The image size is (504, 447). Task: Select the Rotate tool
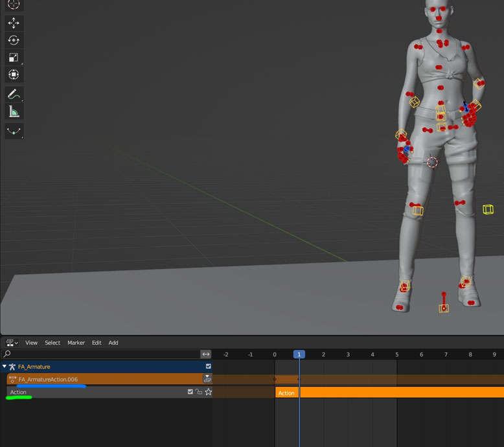pos(14,40)
